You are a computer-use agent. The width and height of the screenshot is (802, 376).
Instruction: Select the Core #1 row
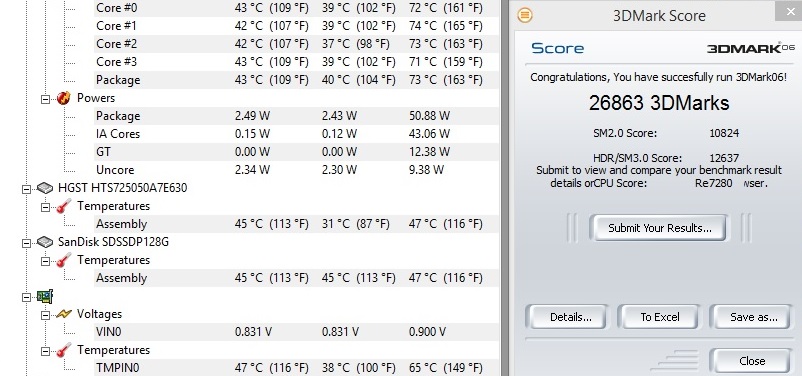(x=296, y=26)
